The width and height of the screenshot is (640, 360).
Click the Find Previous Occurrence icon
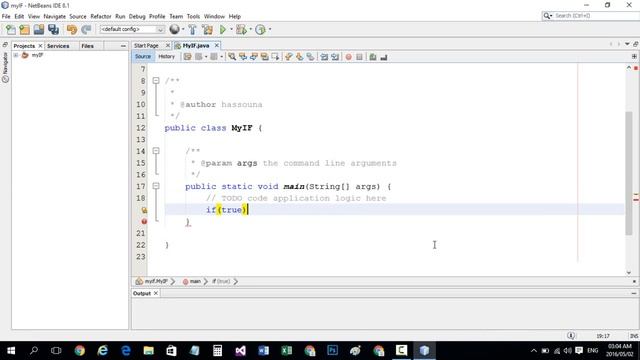coord(243,57)
